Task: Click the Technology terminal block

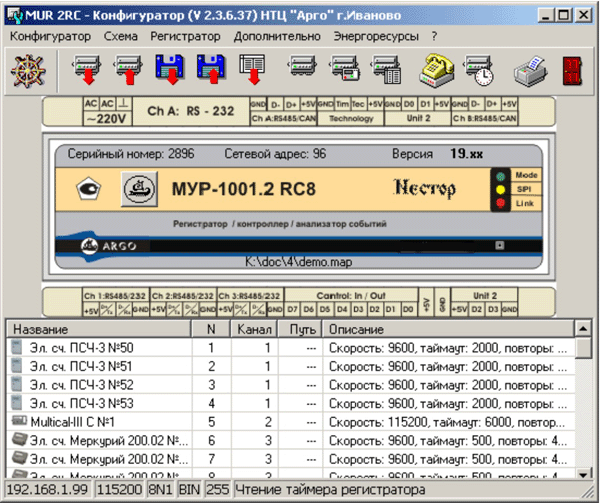Action: click(x=351, y=111)
